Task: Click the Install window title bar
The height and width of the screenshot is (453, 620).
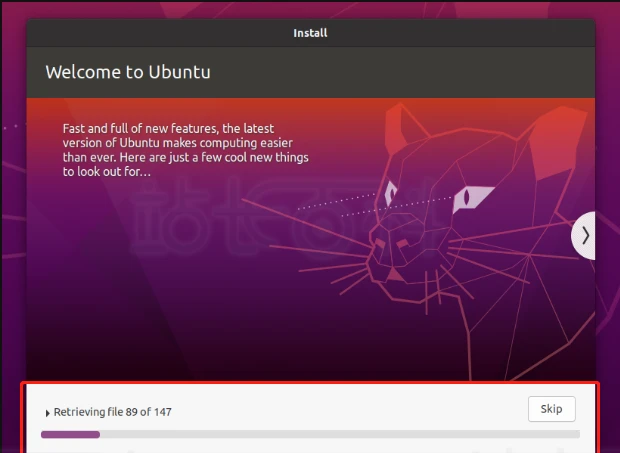Action: pos(310,33)
